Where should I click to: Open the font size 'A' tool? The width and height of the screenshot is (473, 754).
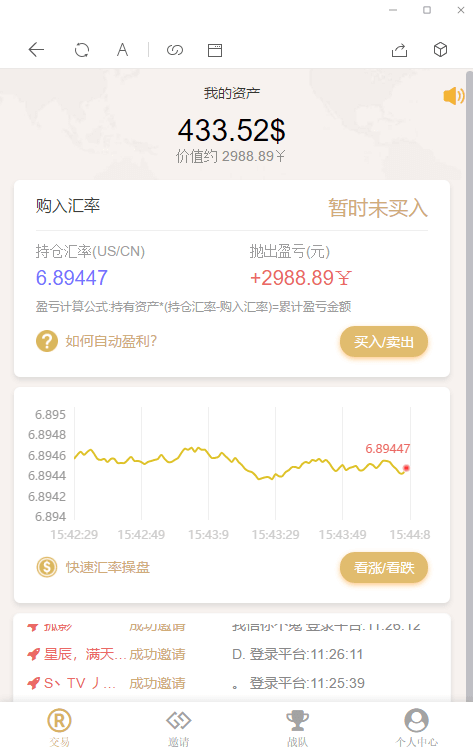coord(122,50)
